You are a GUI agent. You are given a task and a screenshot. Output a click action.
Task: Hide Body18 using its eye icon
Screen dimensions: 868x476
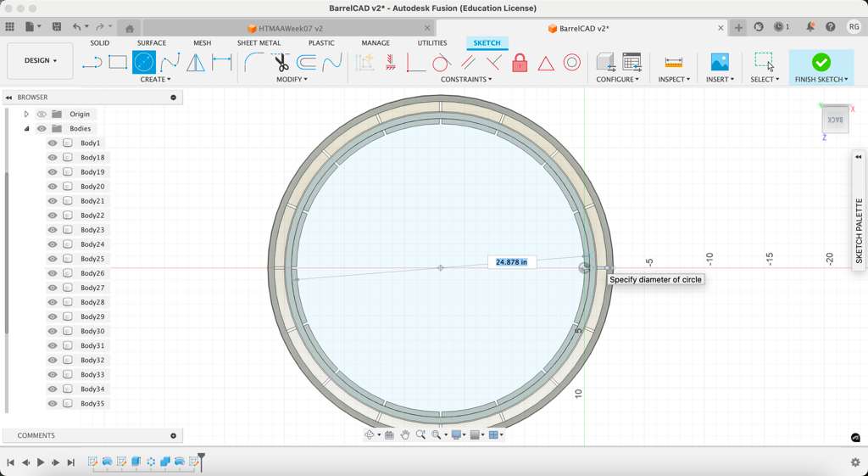pyautogui.click(x=53, y=158)
